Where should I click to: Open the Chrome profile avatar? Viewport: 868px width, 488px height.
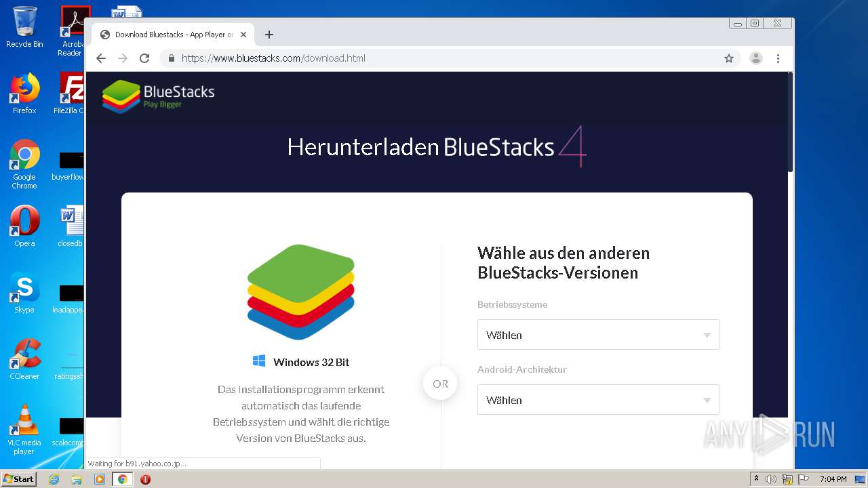click(x=756, y=58)
